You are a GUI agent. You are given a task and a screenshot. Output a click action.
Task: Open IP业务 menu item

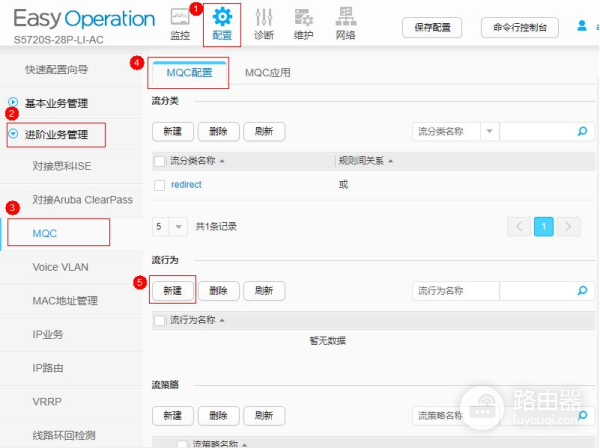[x=48, y=334]
